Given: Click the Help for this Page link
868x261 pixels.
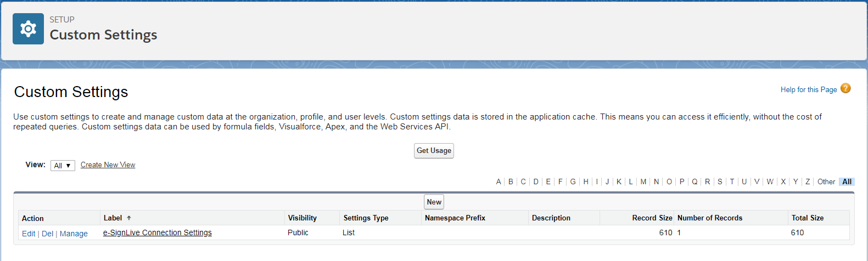Looking at the screenshot, I should [x=809, y=89].
